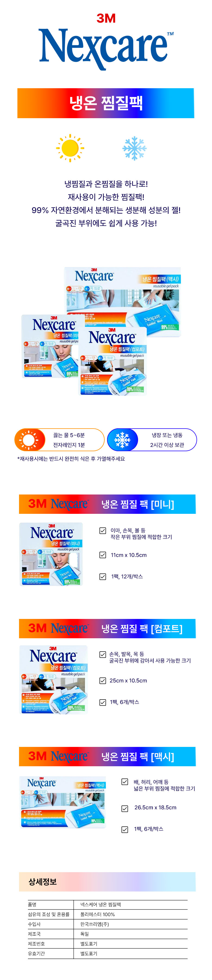Click the blue snowflake icon

(134, 148)
